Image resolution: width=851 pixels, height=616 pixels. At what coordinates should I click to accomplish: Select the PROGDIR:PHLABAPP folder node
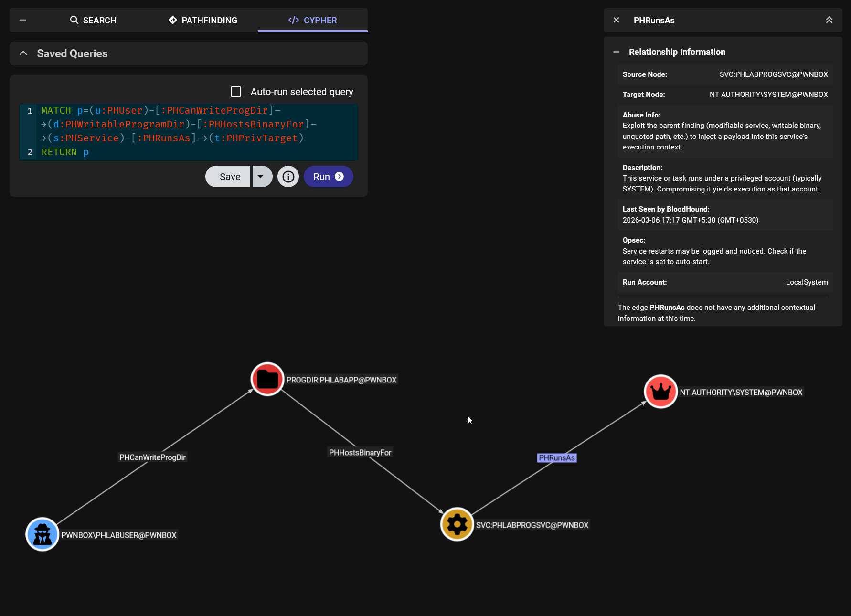(x=267, y=379)
